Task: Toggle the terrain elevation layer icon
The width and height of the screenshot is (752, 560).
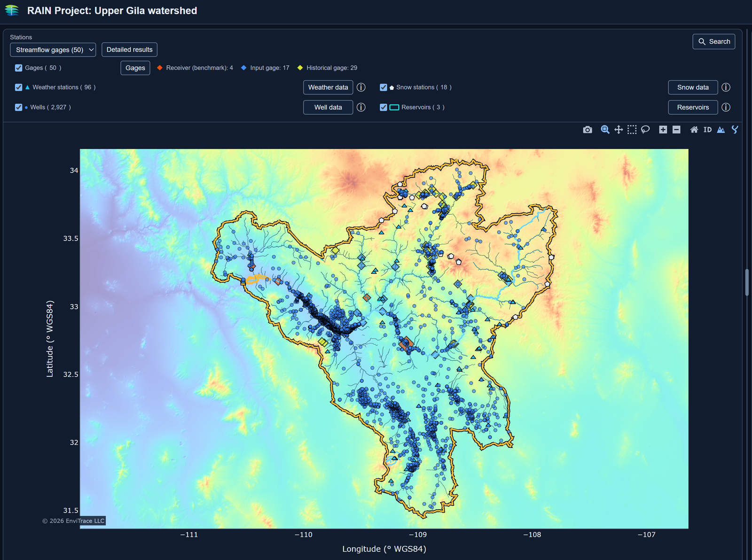Action: 721,130
